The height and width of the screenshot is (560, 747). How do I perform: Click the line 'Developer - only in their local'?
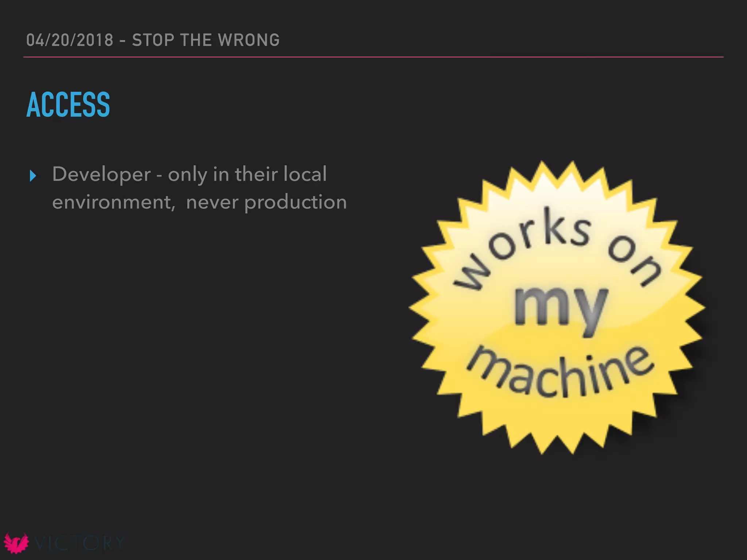[x=189, y=174]
